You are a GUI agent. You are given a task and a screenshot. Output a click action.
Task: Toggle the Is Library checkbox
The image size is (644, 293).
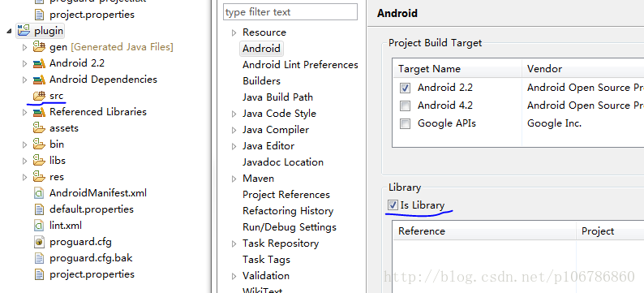pos(393,205)
